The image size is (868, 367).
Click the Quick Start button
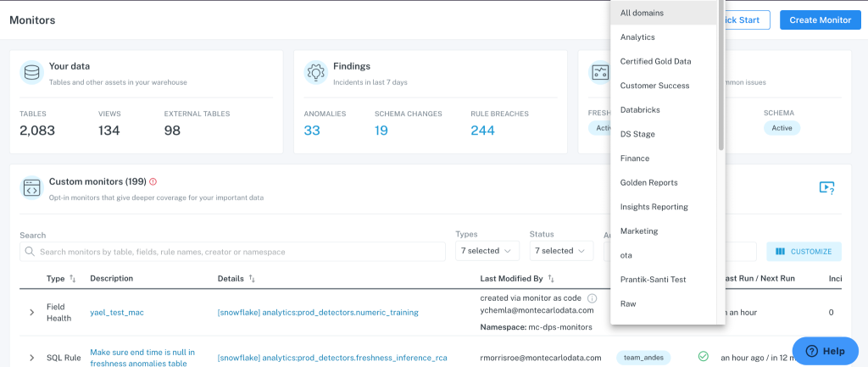point(748,20)
